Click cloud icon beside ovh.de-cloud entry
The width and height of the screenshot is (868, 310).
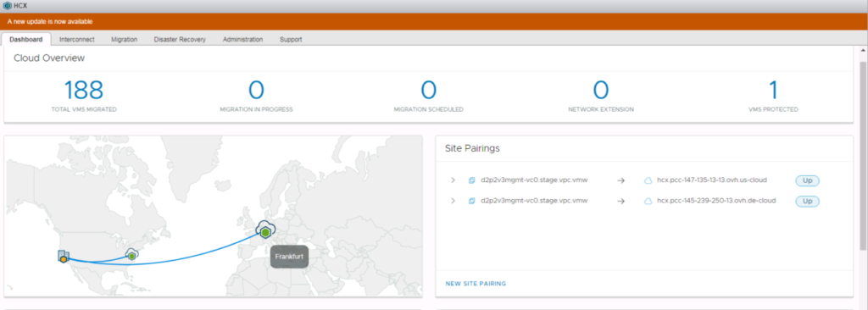648,201
